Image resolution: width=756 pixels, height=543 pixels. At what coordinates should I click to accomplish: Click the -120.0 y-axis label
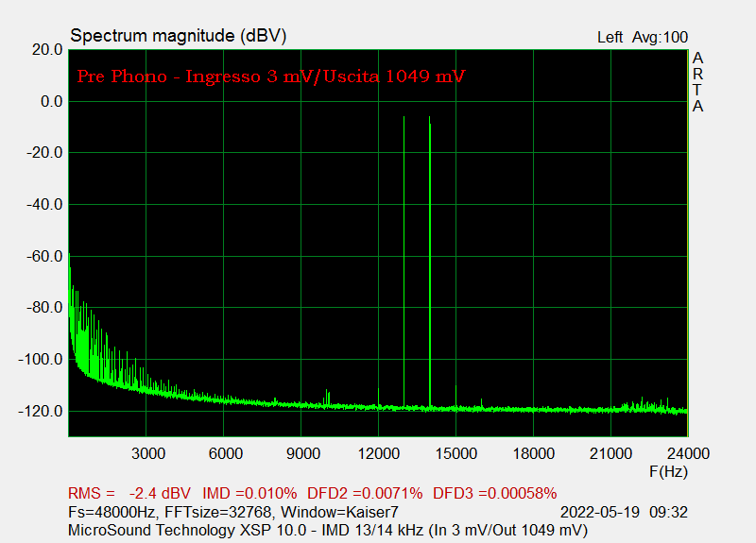41,412
